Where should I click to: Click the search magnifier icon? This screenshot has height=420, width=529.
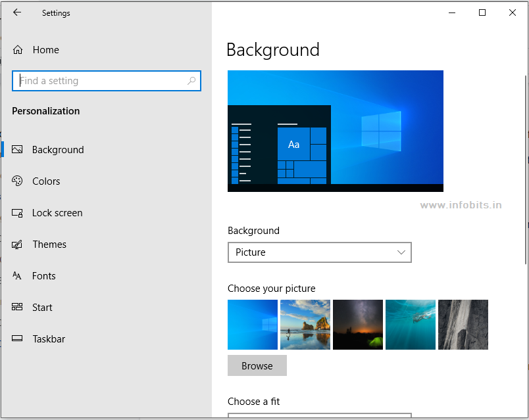click(x=191, y=81)
